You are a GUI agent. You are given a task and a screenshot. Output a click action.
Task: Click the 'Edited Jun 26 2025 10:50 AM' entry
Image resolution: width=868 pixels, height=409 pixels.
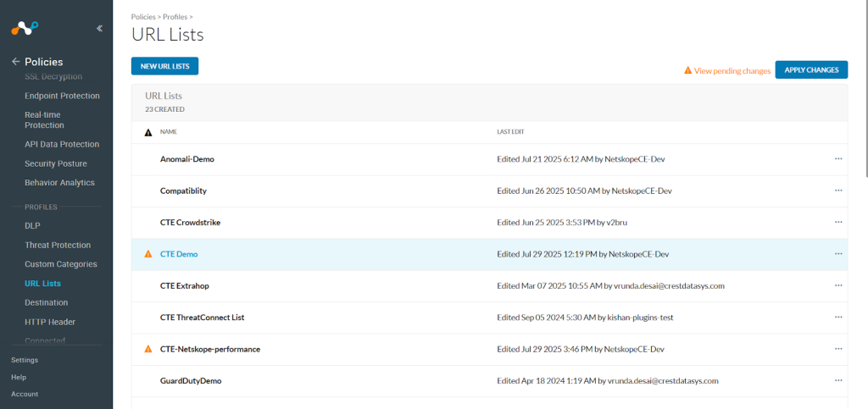click(x=585, y=191)
